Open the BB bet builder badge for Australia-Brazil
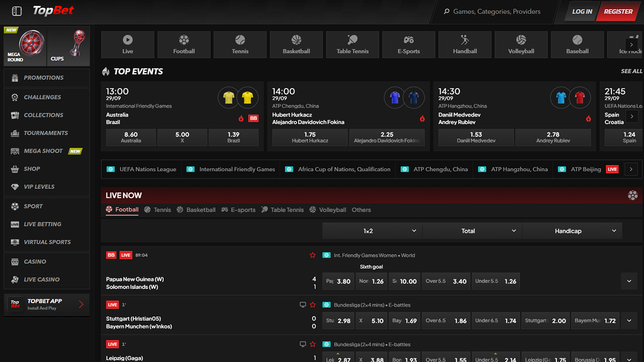 [x=254, y=119]
